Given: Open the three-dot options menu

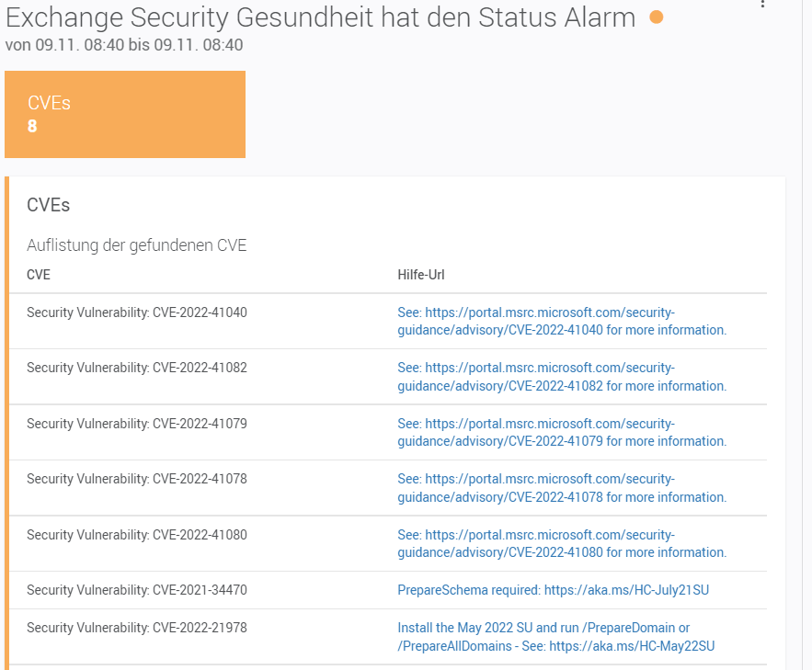Looking at the screenshot, I should click(x=762, y=4).
